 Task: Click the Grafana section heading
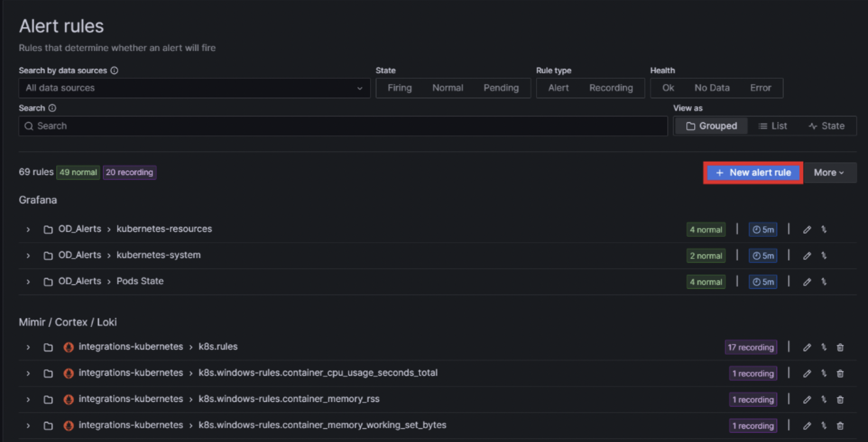[x=38, y=200]
